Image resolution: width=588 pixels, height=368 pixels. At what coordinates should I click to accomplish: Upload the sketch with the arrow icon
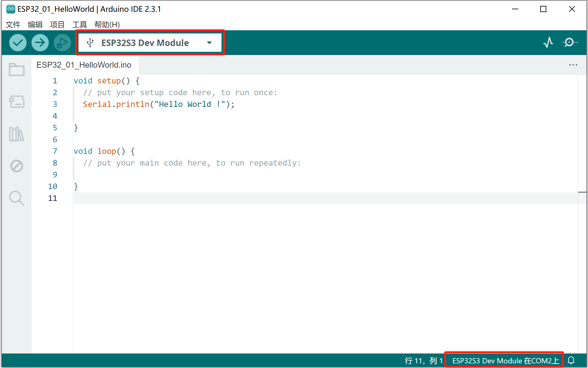click(x=40, y=42)
